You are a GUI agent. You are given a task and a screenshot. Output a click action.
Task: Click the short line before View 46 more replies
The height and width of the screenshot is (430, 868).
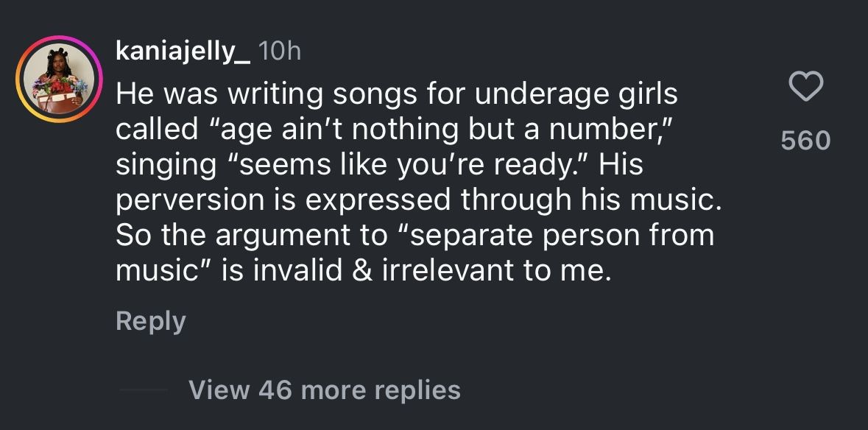(x=142, y=390)
